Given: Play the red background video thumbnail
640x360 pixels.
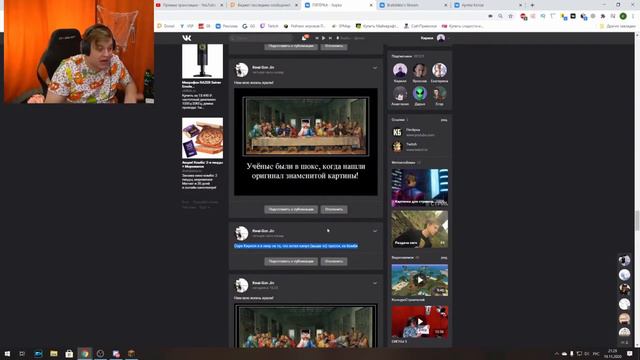Looking at the screenshot, I should [420, 322].
